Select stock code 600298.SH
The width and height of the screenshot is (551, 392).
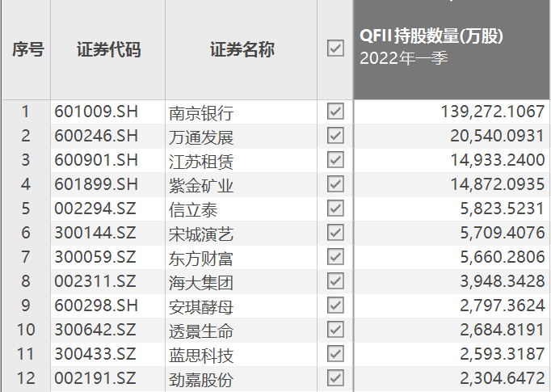pyautogui.click(x=96, y=306)
